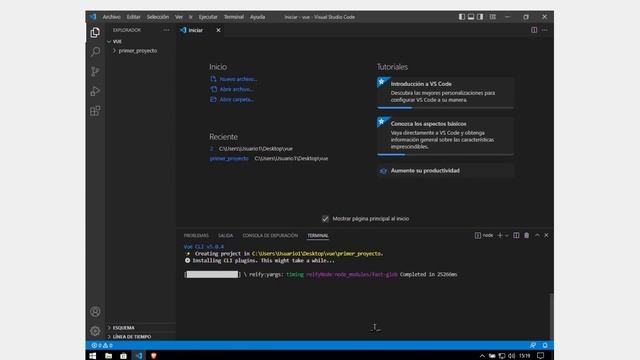The image size is (640, 360).
Task: Open File Explorer from taskbar
Action: [108, 356]
